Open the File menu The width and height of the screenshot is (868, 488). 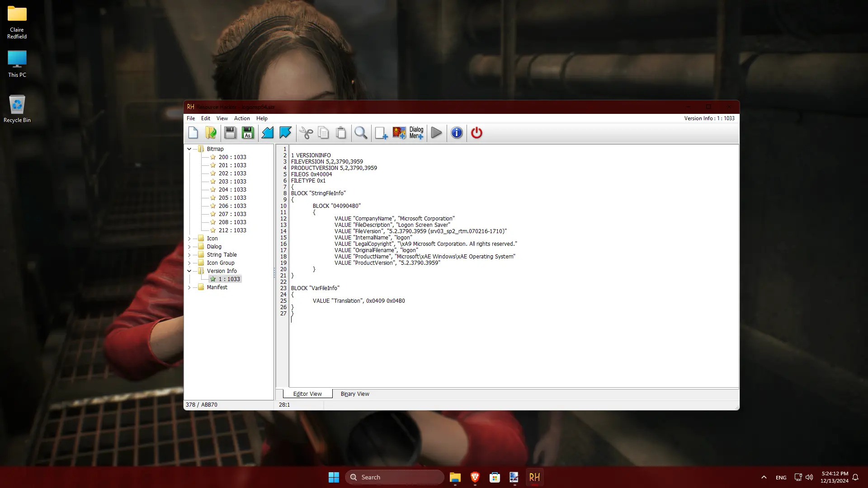pyautogui.click(x=191, y=118)
